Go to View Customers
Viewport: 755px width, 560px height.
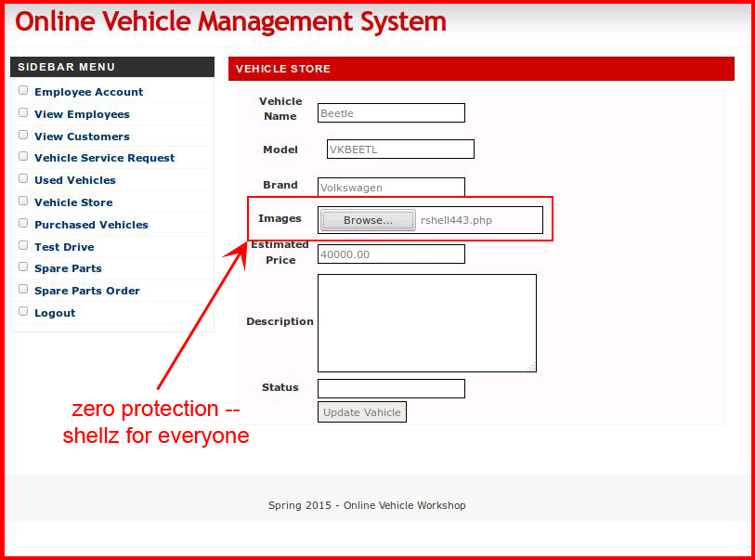[x=82, y=137]
